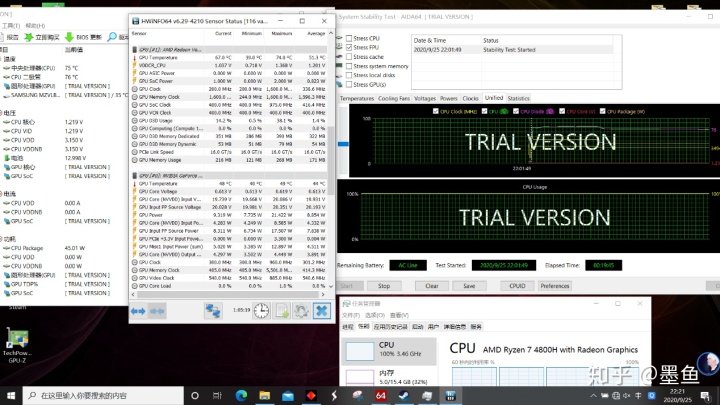Collapse the 功耗 power section in AIDA64
Image resolution: width=720 pixels, height=405 pixels.
(1, 239)
